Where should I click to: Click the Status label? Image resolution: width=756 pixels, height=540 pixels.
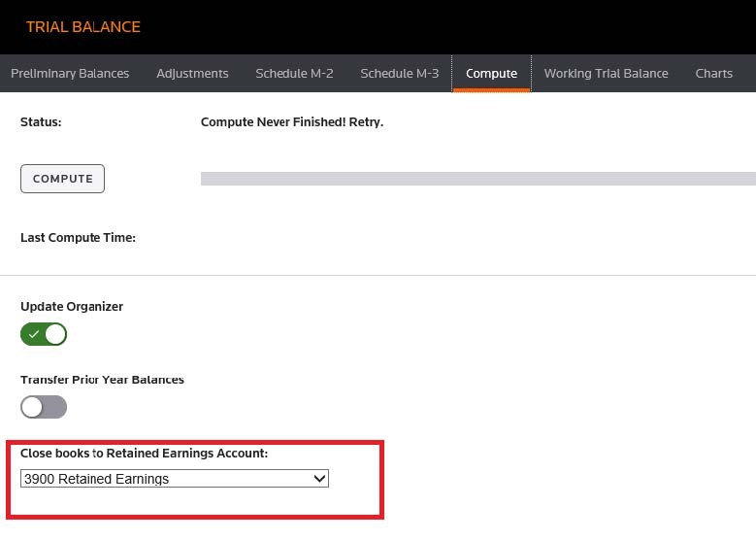[x=41, y=122]
